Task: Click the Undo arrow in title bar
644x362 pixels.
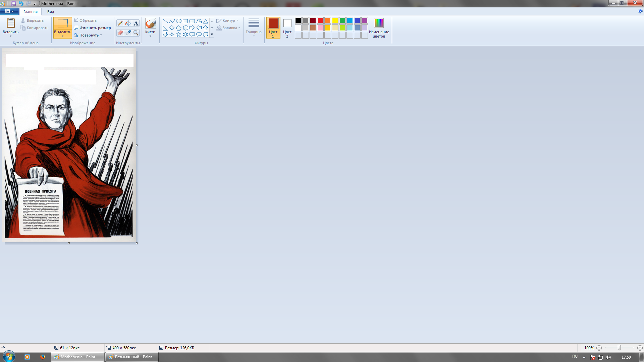Action: [21, 4]
